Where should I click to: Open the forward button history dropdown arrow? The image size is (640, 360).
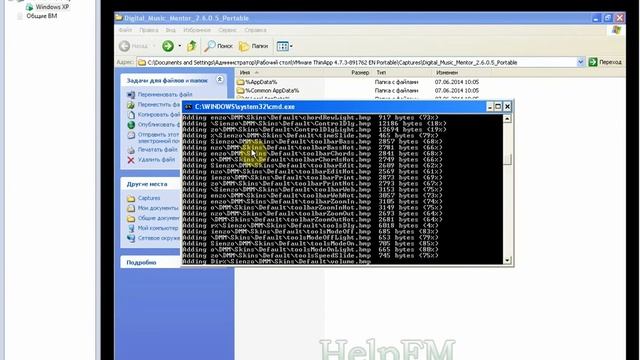(180, 46)
